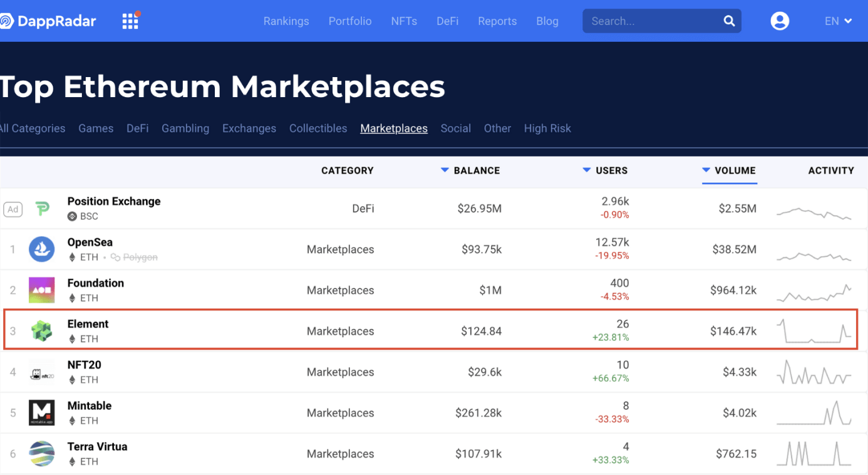Click the ETH chain icon under Mintable
868x475 pixels.
click(x=72, y=420)
